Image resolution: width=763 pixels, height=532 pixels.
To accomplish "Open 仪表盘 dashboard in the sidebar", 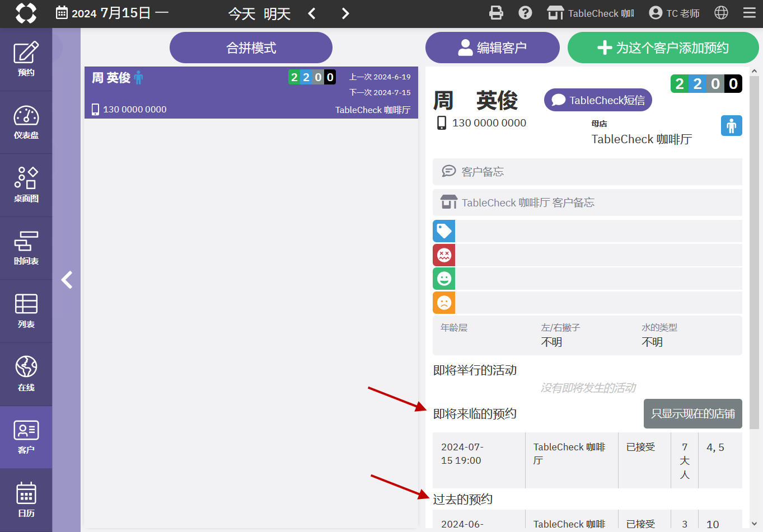I will 26,123.
